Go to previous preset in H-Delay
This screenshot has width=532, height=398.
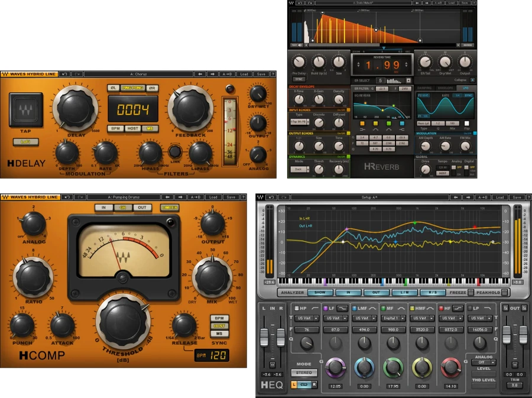click(200, 74)
